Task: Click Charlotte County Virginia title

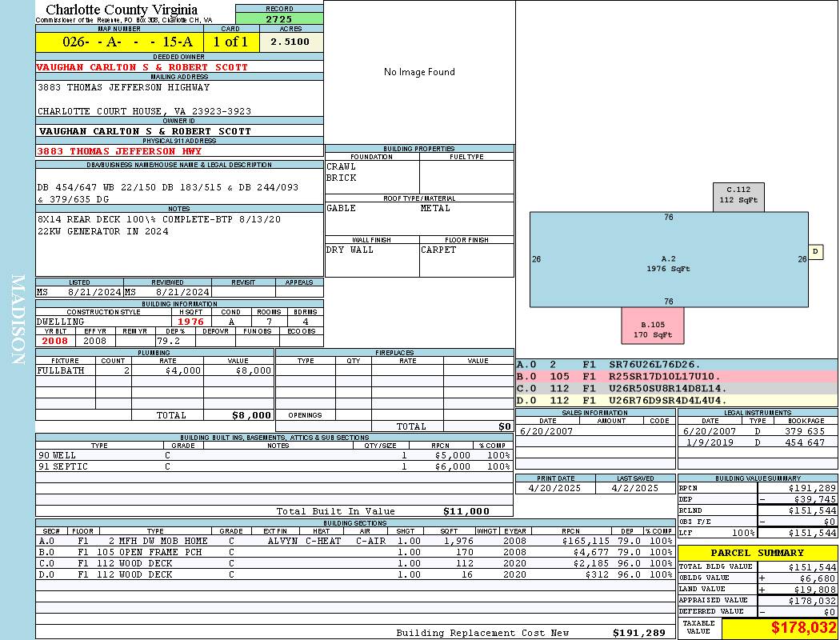Action: [122, 10]
